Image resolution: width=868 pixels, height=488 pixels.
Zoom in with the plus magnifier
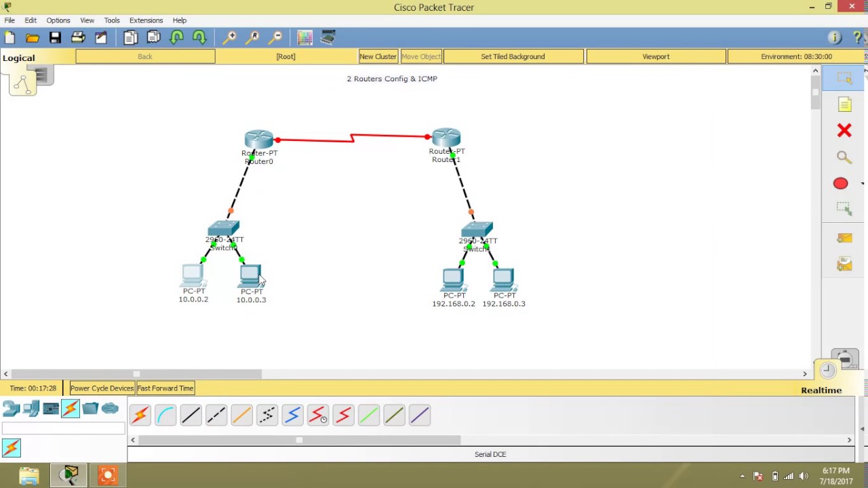(230, 38)
